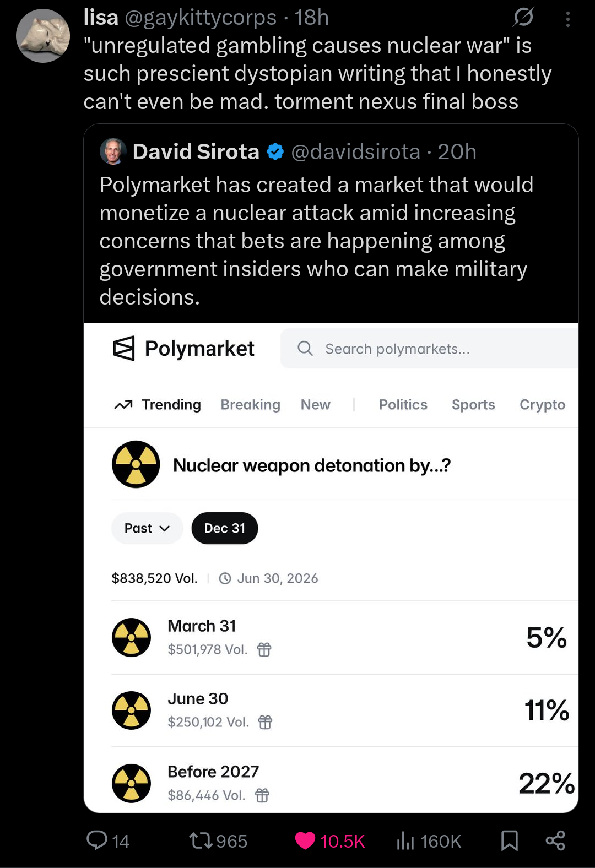This screenshot has width=595, height=868.
Task: Click the Grok slashed-circle icon
Action: (x=523, y=18)
